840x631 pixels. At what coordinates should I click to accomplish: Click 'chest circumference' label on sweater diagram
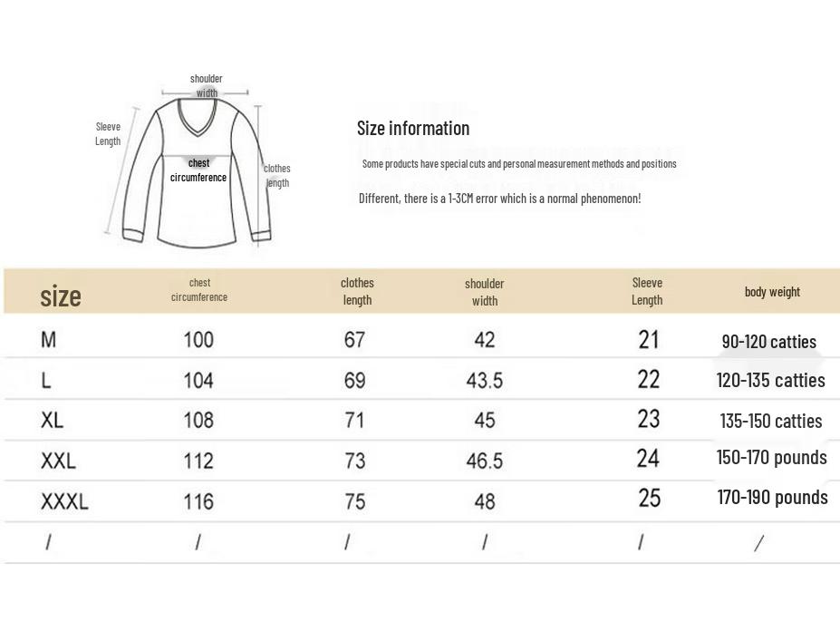point(198,170)
